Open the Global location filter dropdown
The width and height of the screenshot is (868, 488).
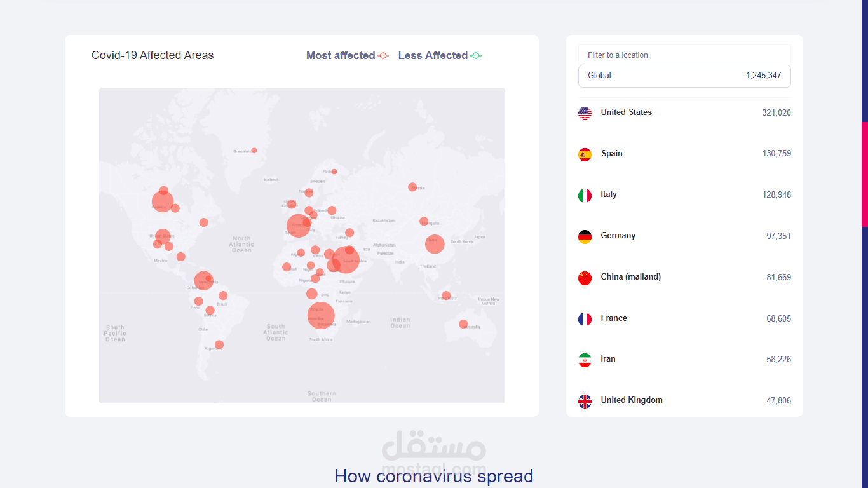[684, 76]
